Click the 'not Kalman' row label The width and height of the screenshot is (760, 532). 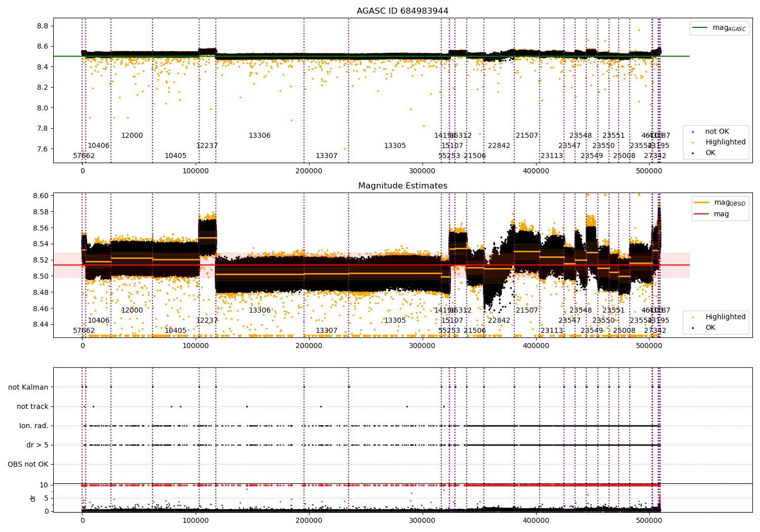click(x=28, y=388)
